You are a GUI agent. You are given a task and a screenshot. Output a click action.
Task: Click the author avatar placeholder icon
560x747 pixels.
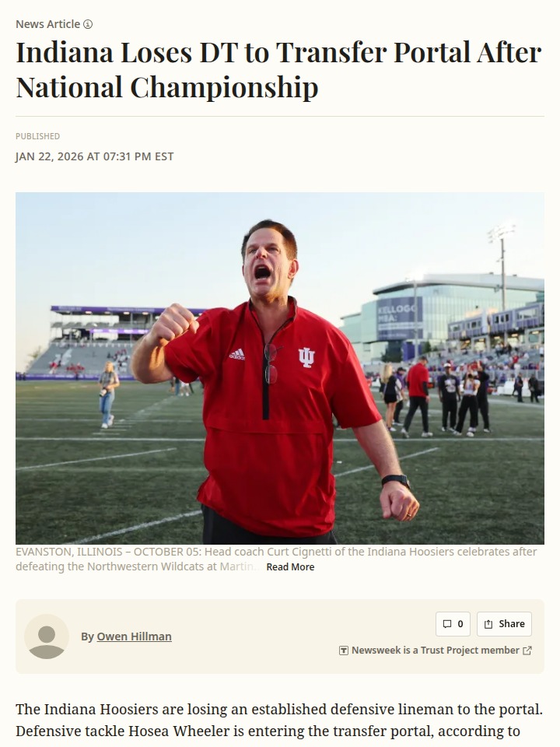pyautogui.click(x=47, y=637)
